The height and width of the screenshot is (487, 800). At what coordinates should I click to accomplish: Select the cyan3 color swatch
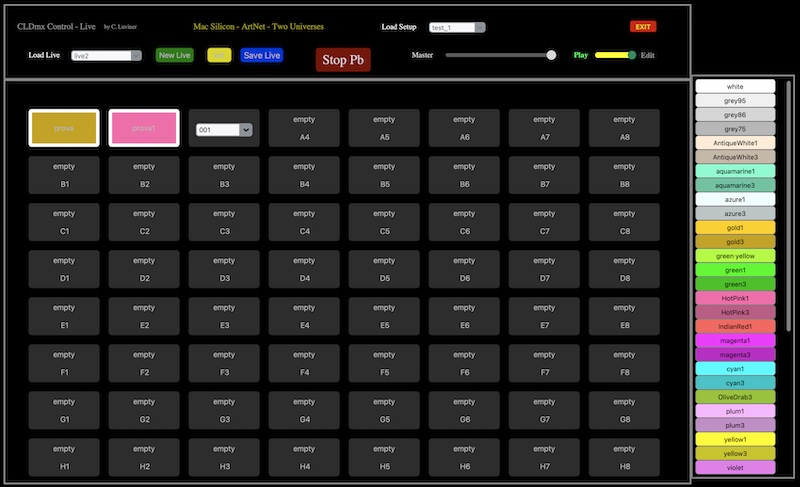[735, 382]
